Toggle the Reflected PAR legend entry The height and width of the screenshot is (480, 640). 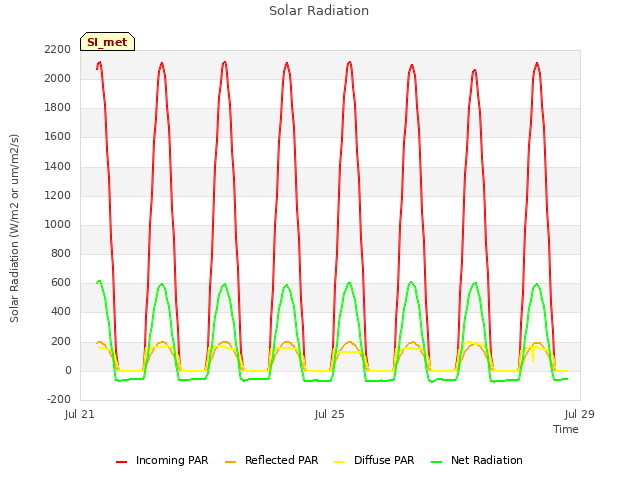[x=271, y=460]
